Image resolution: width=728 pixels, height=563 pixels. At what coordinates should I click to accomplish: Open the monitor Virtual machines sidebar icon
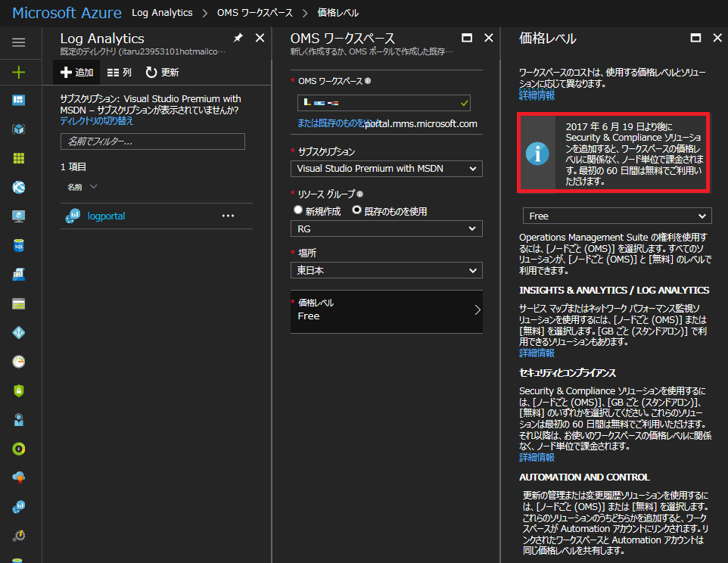click(x=19, y=216)
